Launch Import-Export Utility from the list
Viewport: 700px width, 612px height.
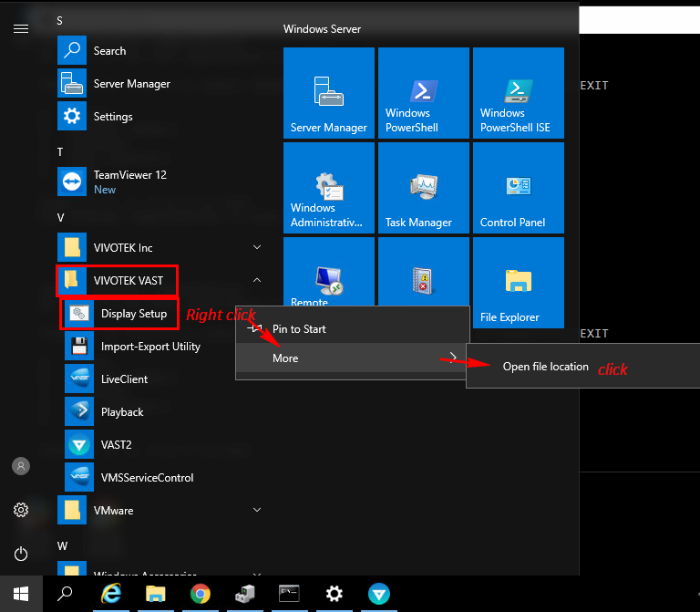(149, 347)
